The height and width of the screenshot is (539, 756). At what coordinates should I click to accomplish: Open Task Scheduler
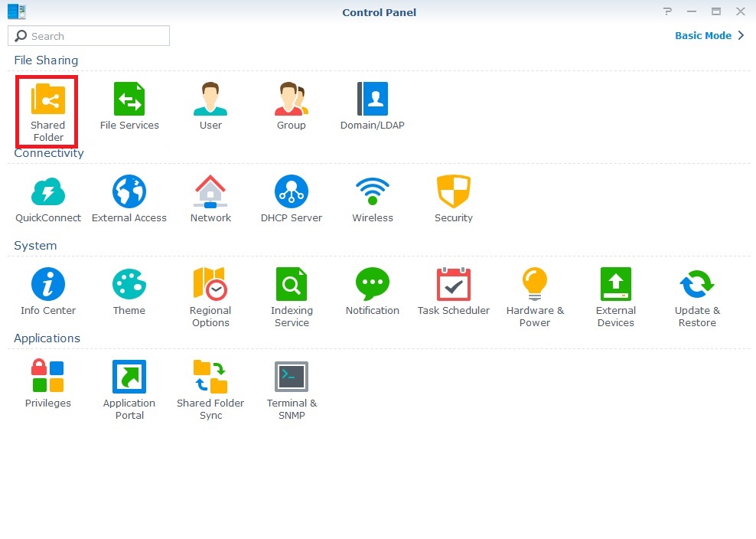coord(454,286)
